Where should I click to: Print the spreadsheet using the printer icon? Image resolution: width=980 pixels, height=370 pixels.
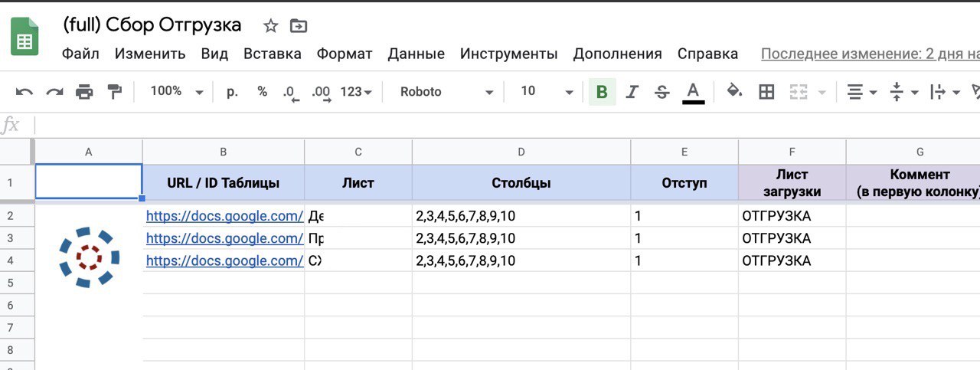pos(84,92)
